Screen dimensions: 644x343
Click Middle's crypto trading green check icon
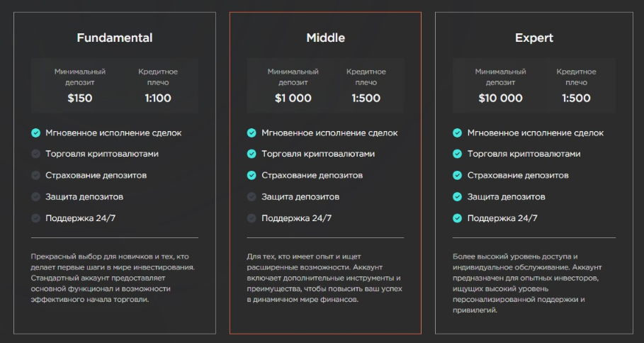(252, 154)
